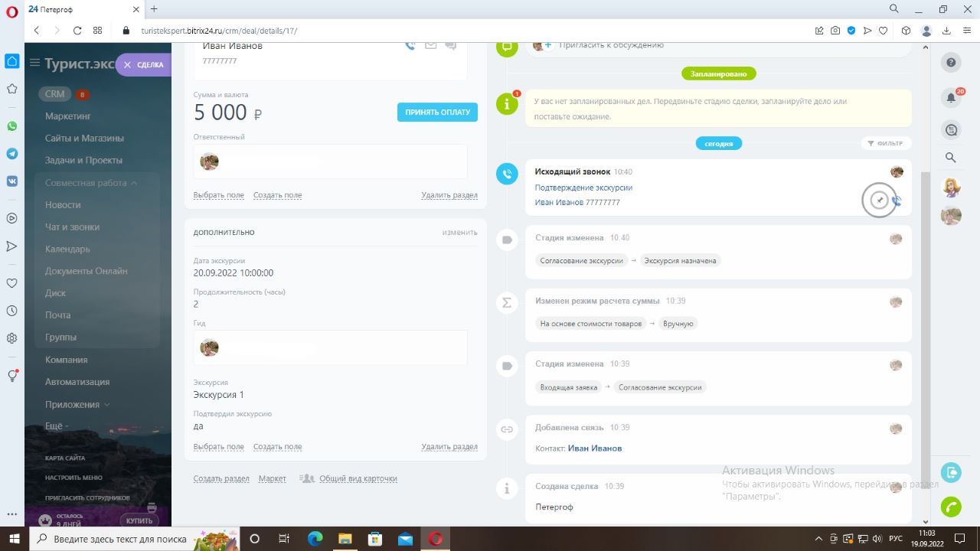This screenshot has height=551, width=980.
Task: Open Microsoft Edge from taskbar
Action: click(315, 539)
